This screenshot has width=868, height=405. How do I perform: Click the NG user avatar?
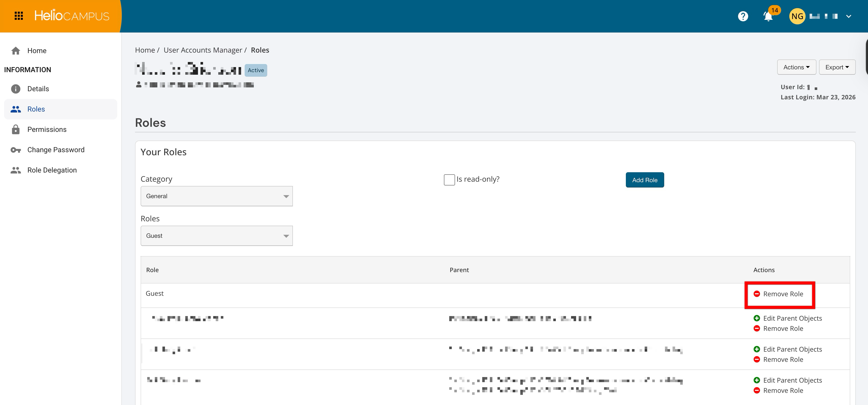[x=797, y=16]
